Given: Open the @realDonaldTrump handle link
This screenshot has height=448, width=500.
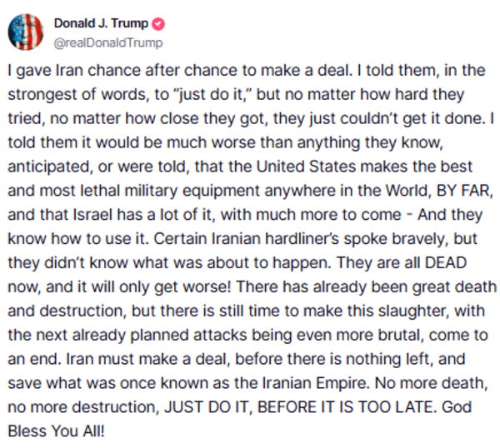Looking at the screenshot, I should tap(108, 42).
